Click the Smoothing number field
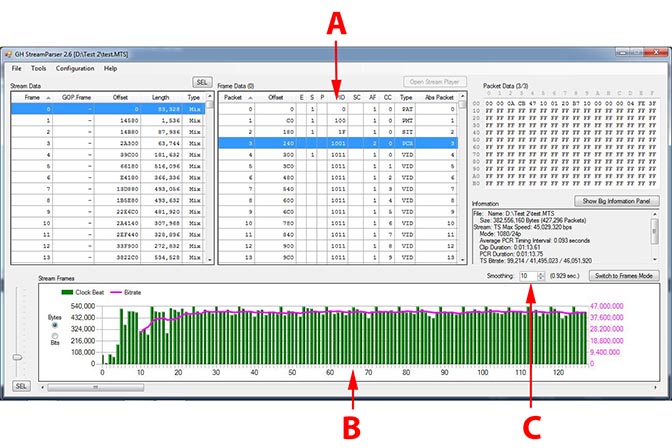This screenshot has width=672, height=448. pyautogui.click(x=526, y=275)
